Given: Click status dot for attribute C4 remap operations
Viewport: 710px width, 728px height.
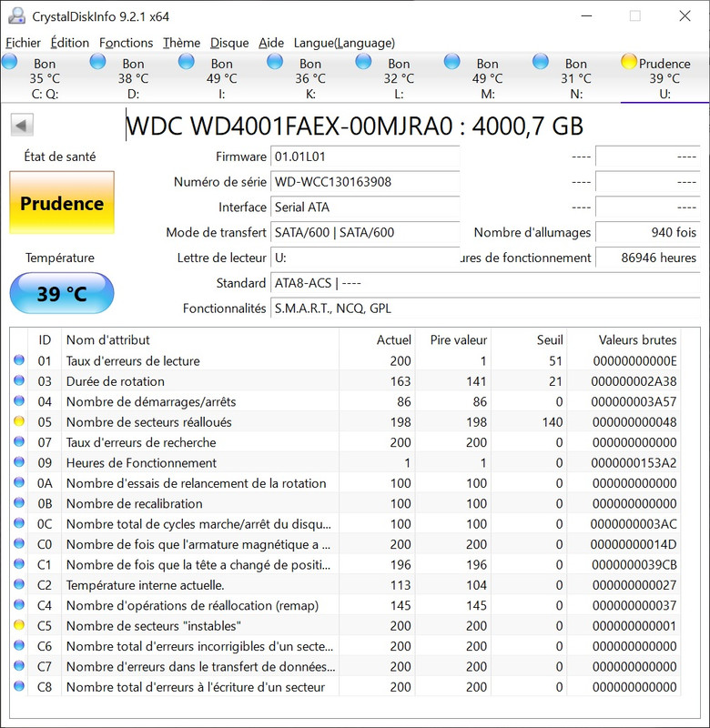Looking at the screenshot, I should coord(19,604).
